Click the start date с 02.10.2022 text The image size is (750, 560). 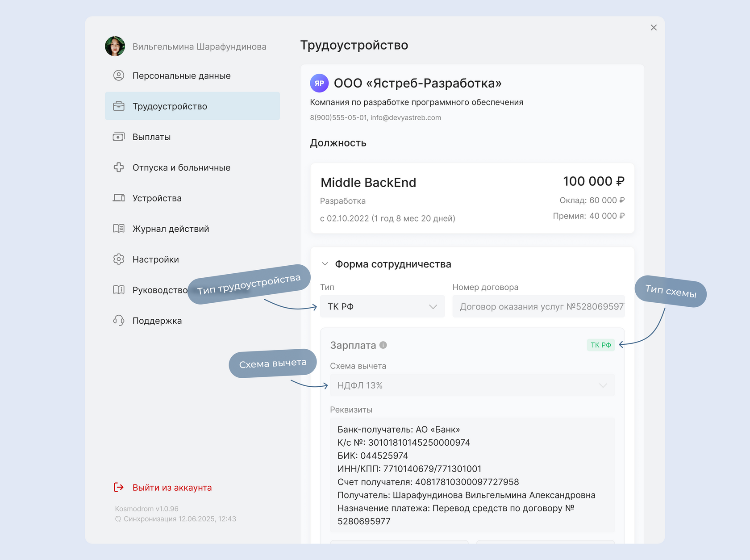pos(387,218)
